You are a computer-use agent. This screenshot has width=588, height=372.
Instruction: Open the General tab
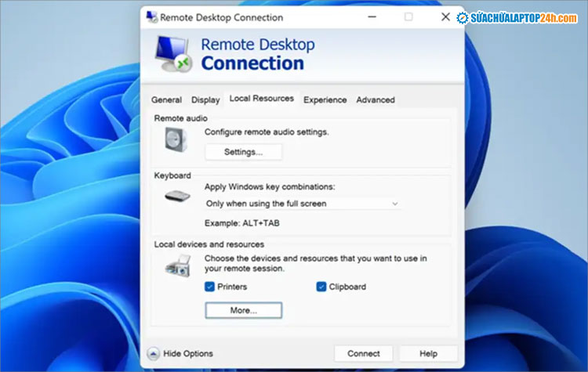(166, 100)
